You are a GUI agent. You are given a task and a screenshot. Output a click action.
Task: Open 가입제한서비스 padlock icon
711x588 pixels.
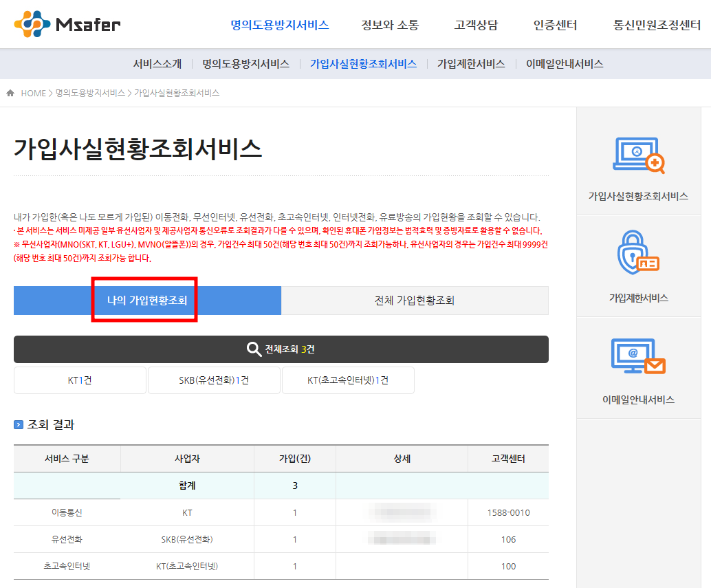coord(638,252)
